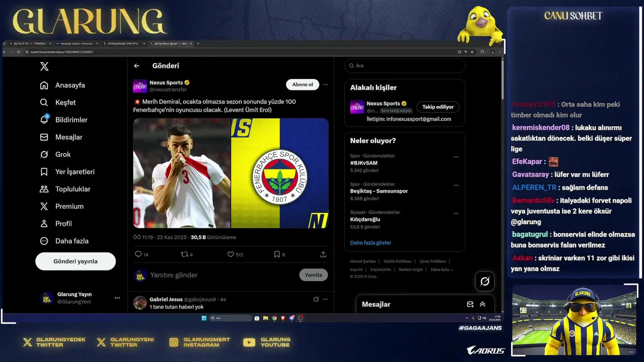Click Grok icon on Gabriel Jesus reply
The width and height of the screenshot is (644, 362).
tap(316, 299)
